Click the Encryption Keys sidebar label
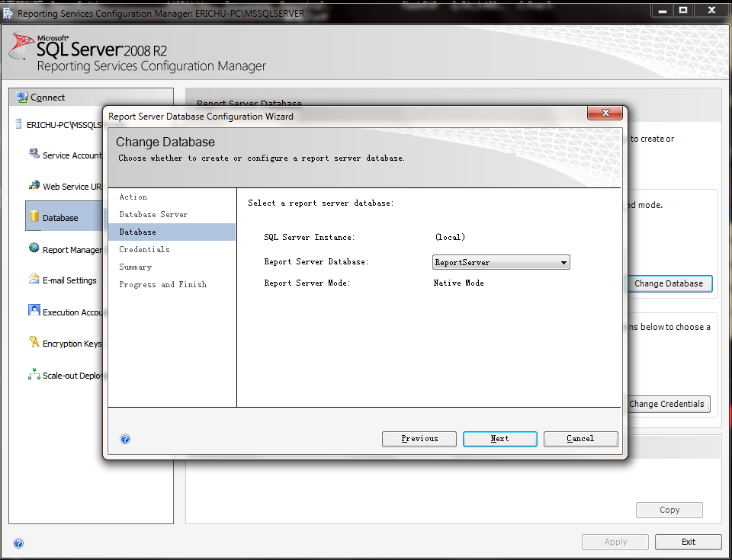 (x=72, y=344)
